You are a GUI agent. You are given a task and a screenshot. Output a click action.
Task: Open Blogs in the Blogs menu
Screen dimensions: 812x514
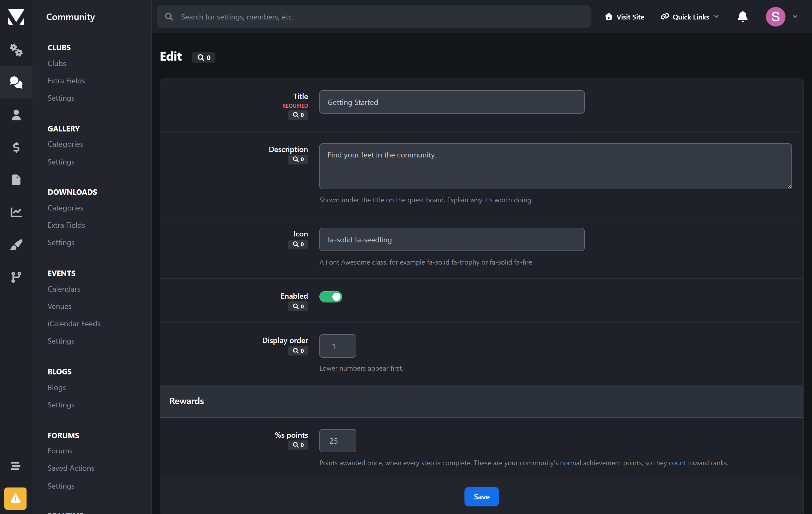[57, 387]
